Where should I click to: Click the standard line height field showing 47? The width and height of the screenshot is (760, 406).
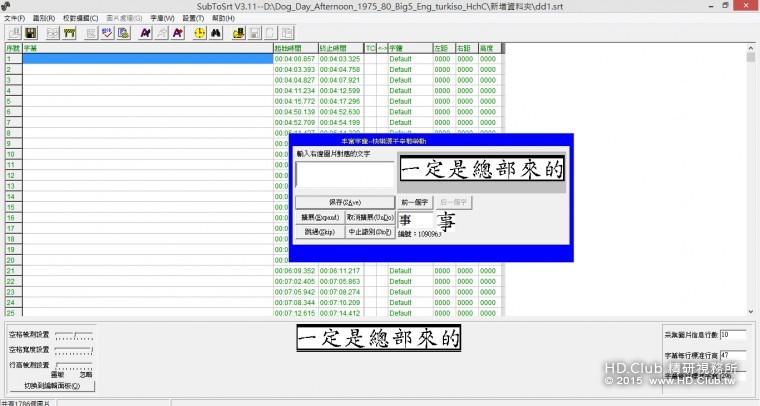pos(732,355)
